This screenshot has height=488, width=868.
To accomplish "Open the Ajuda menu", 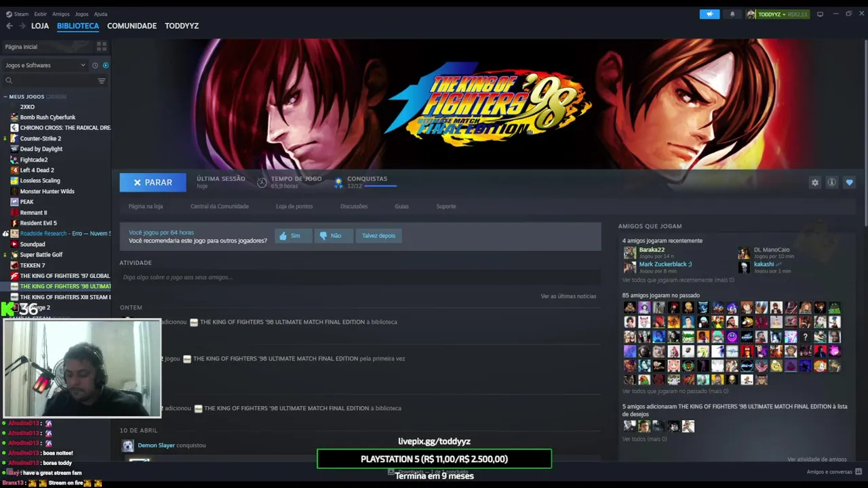I will (100, 14).
